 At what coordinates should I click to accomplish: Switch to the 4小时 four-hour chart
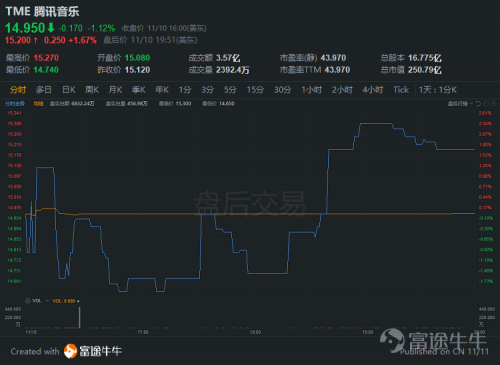pyautogui.click(x=373, y=90)
